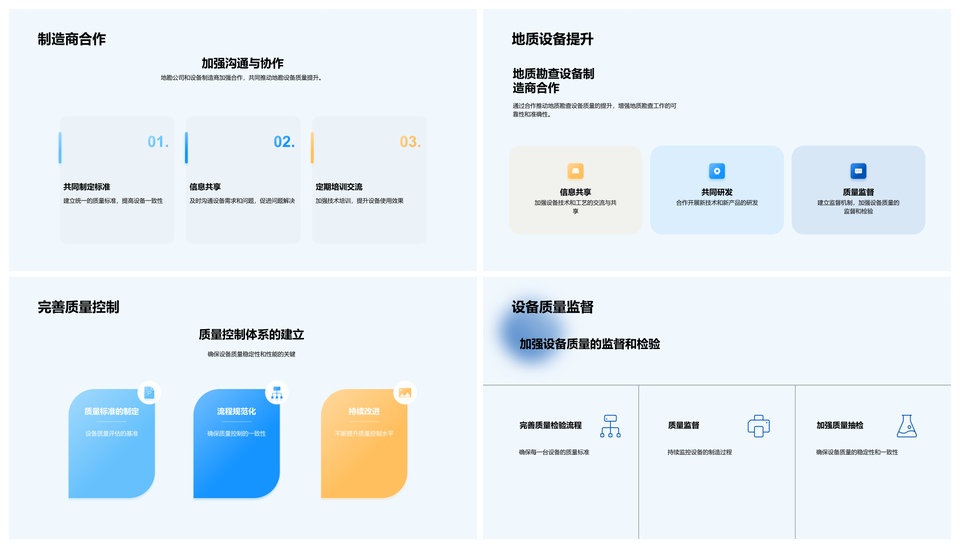Click the dark blue 质量监督 card icon
The image size is (960, 548).
857,171
